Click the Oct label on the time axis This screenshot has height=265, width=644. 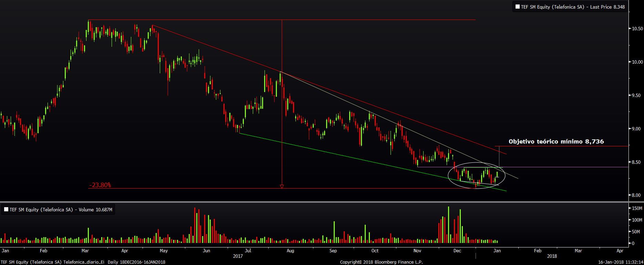pos(375,251)
